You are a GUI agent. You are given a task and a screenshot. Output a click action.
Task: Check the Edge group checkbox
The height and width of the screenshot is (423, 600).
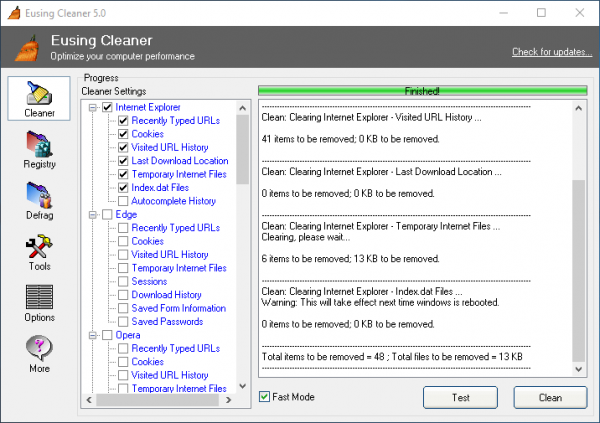[x=107, y=214]
